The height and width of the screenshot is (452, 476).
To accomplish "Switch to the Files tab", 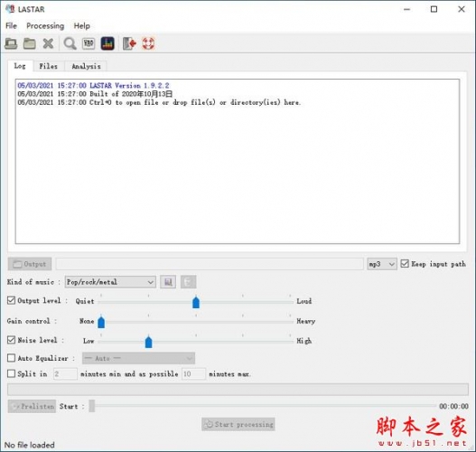I will click(x=48, y=66).
